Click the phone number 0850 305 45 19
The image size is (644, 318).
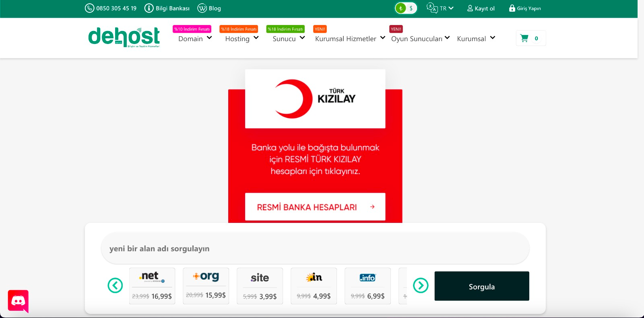tap(116, 8)
